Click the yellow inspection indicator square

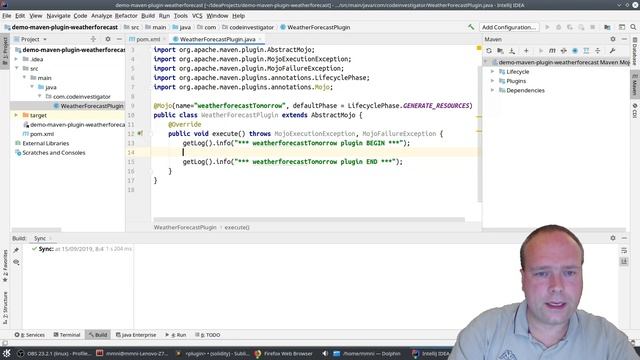point(479,48)
